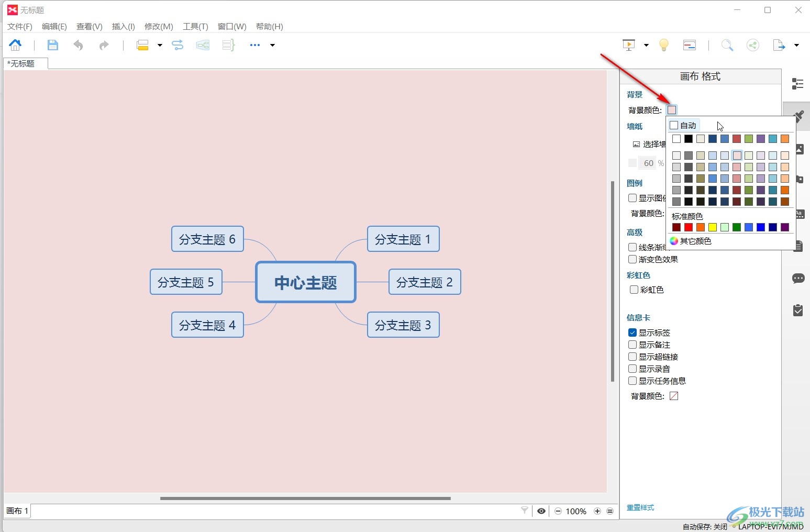Click the 背景颜色 swatch under 背景
The height and width of the screenshot is (532, 810).
click(x=672, y=110)
